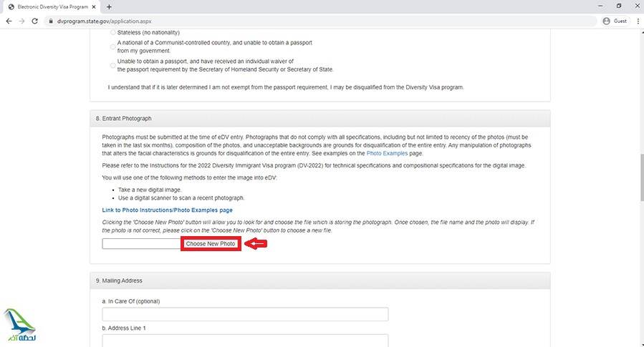The height and width of the screenshot is (347, 644).
Task: Click the Address Line 1 text box
Action: click(x=245, y=341)
